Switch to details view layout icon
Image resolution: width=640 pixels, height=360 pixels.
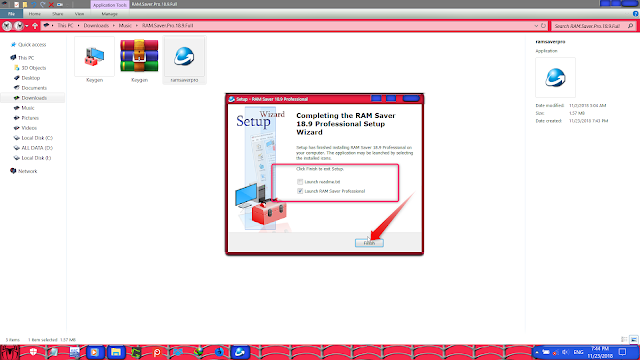(x=624, y=340)
